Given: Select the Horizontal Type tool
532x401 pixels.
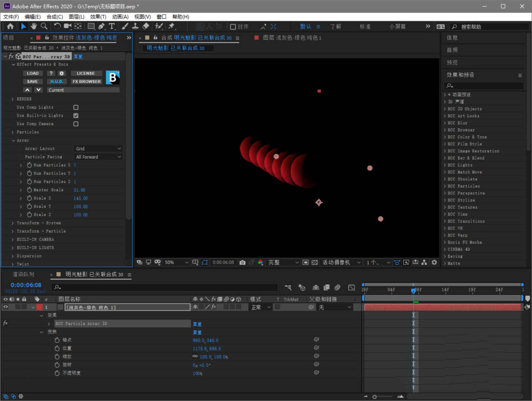Looking at the screenshot, I should coord(112,26).
